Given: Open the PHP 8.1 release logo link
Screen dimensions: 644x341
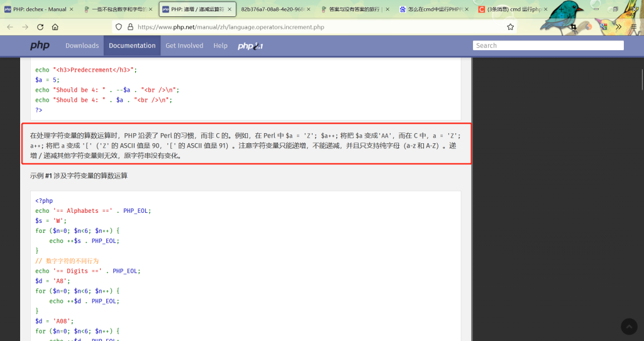Looking at the screenshot, I should click(250, 46).
